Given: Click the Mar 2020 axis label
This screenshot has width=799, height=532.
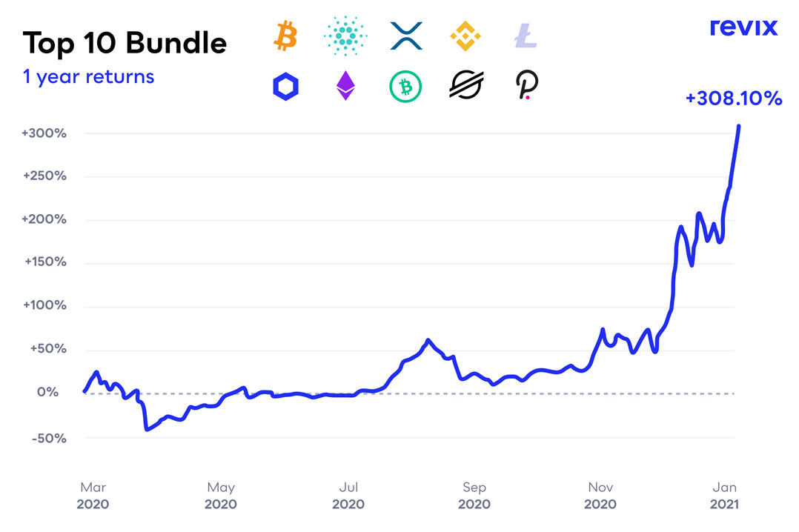Looking at the screenshot, I should coord(93,496).
